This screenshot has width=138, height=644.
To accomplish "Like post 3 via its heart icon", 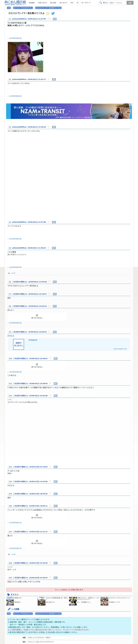I will (49, 127).
